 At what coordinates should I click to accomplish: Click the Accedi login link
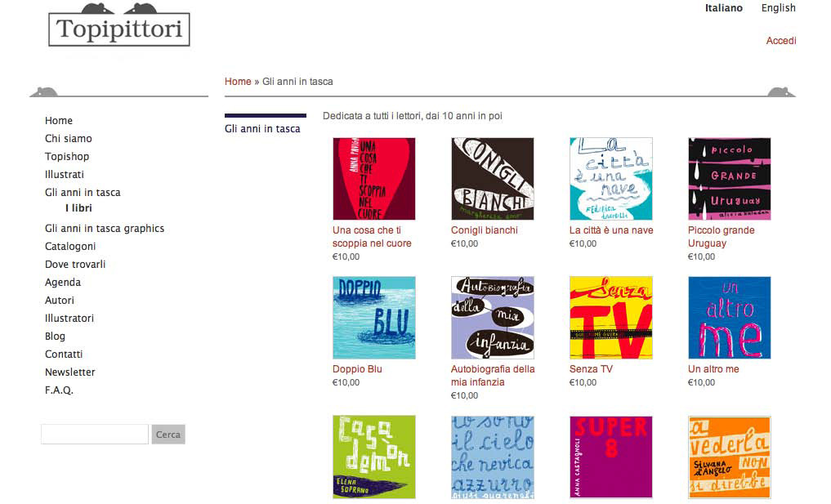click(780, 41)
